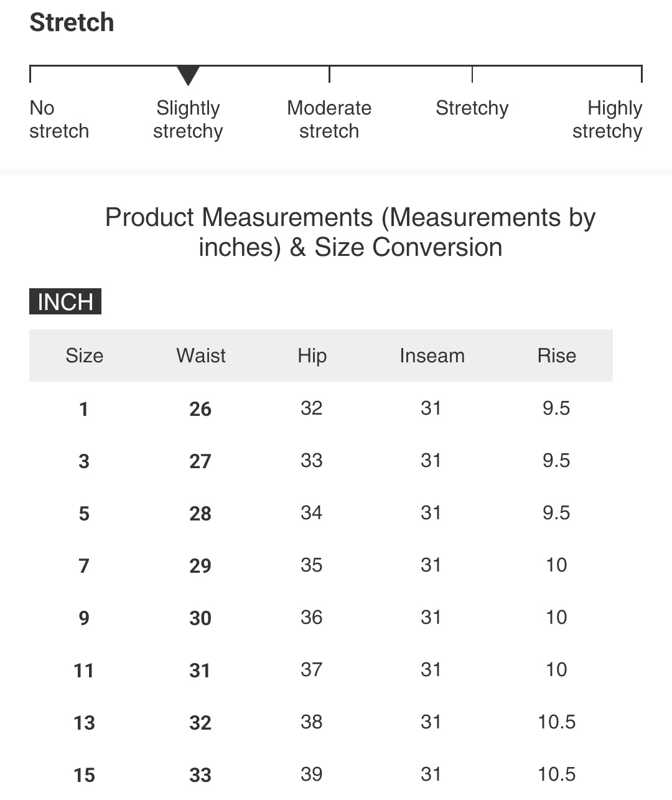Click the Size column header
Image resolution: width=672 pixels, height=800 pixels.
pyautogui.click(x=85, y=355)
